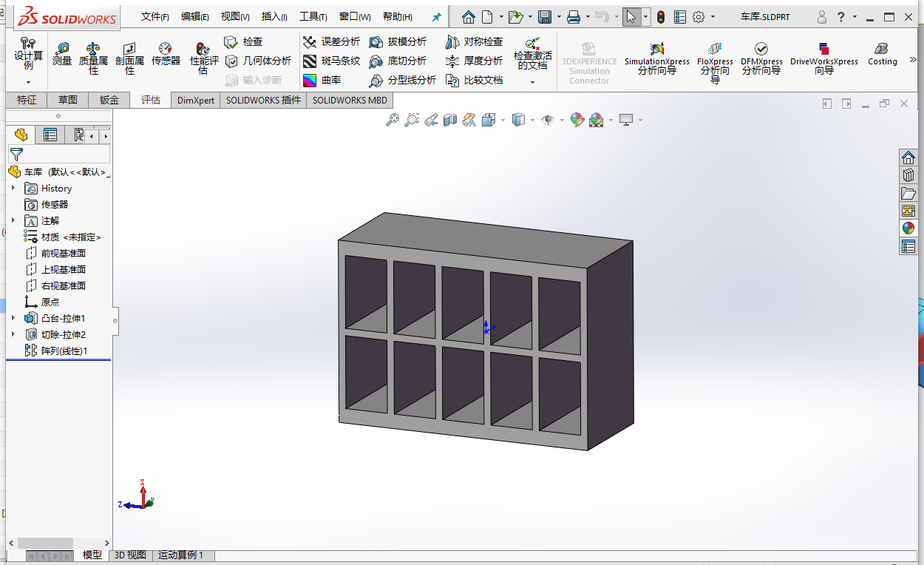Click Zoom to Fit in view toolbar

[393, 120]
